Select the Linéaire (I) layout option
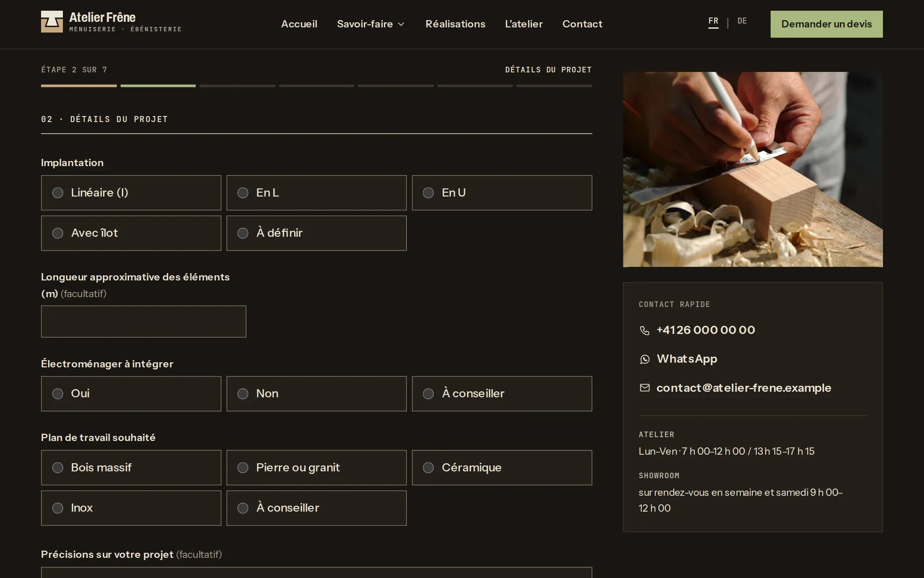924x578 pixels. click(131, 193)
